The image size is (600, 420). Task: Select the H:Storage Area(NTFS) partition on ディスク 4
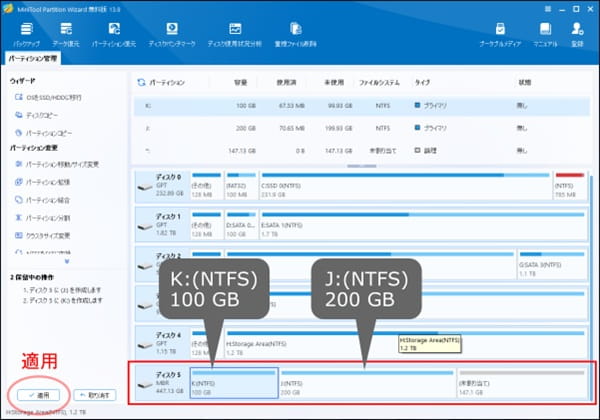[406, 343]
